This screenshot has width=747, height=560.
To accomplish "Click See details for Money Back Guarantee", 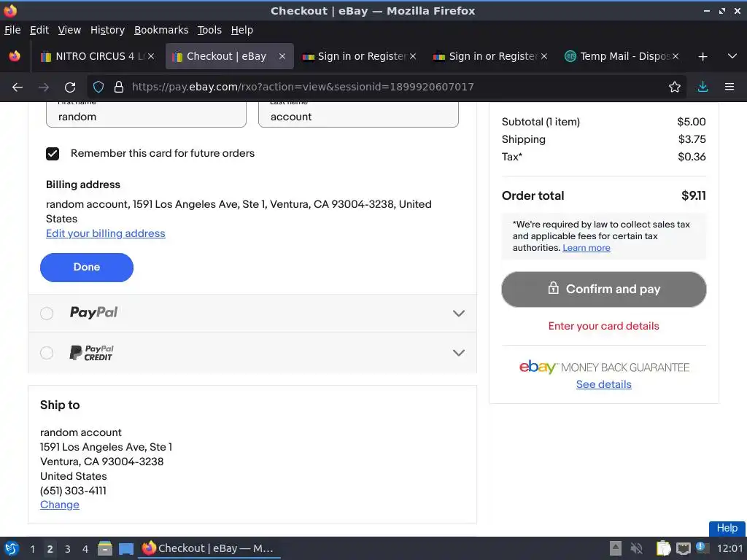I will pos(603,384).
